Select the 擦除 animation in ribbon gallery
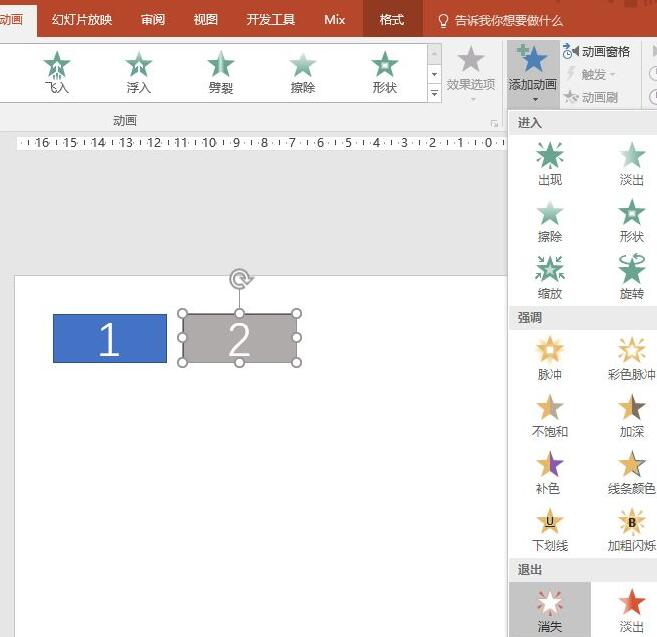 tap(303, 72)
